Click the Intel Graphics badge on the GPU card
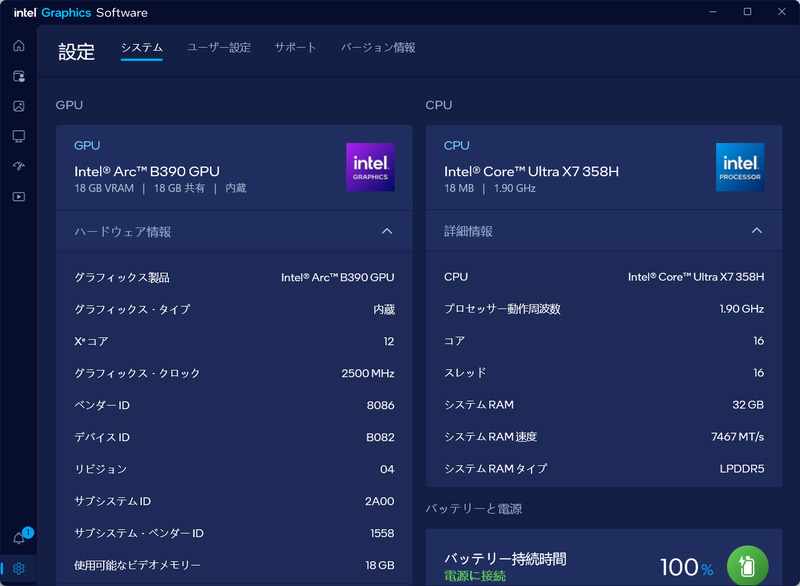 (370, 167)
